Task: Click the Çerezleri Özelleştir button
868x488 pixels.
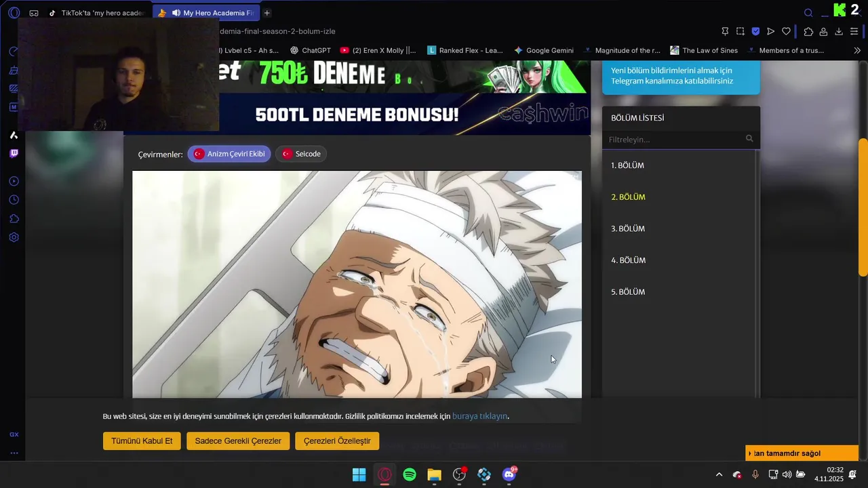Action: point(337,441)
